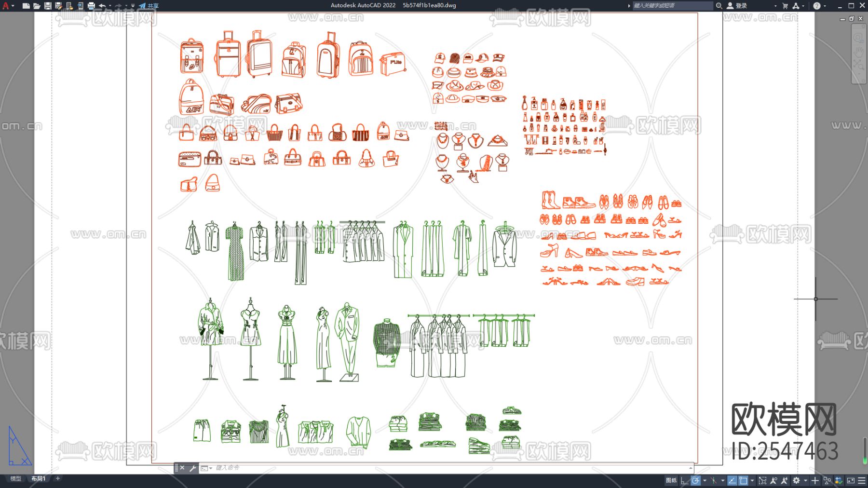Open the Help question mark icon
Screen dimensions: 868x488
coord(816,6)
